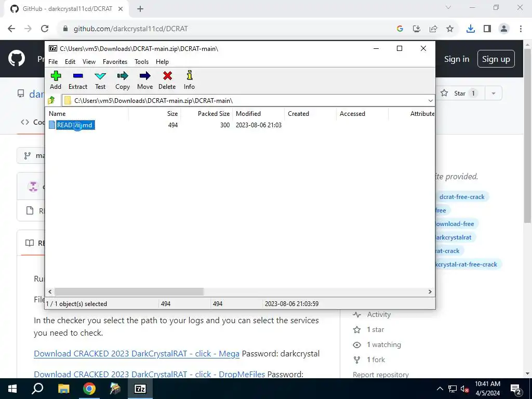This screenshot has width=532, height=399.
Task: Open the Chrome profile avatar
Action: [x=504, y=29]
